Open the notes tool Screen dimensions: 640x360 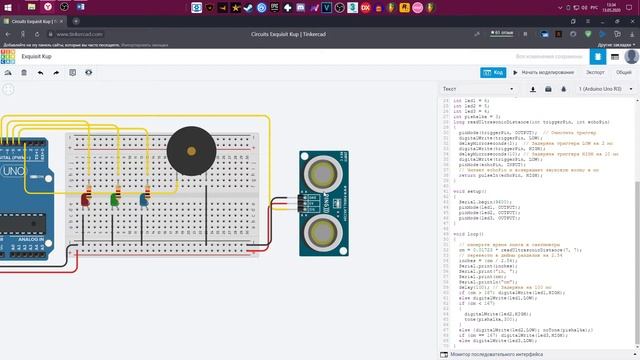pos(73,73)
